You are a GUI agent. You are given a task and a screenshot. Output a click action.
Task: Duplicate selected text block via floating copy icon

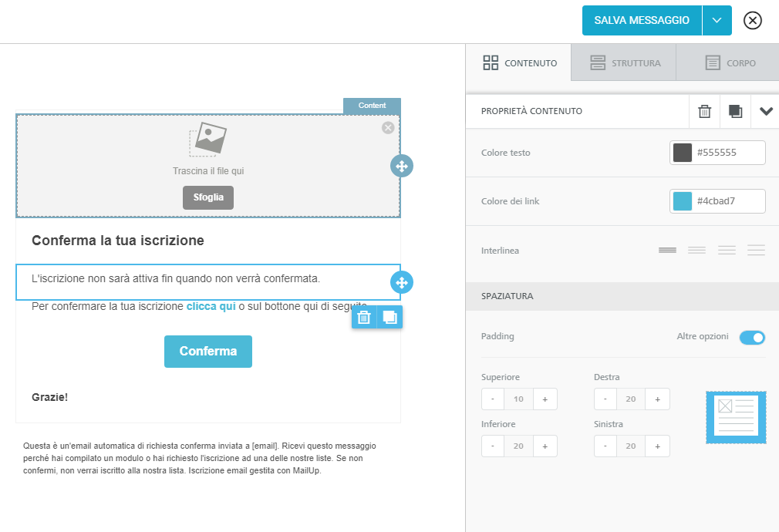(x=390, y=317)
